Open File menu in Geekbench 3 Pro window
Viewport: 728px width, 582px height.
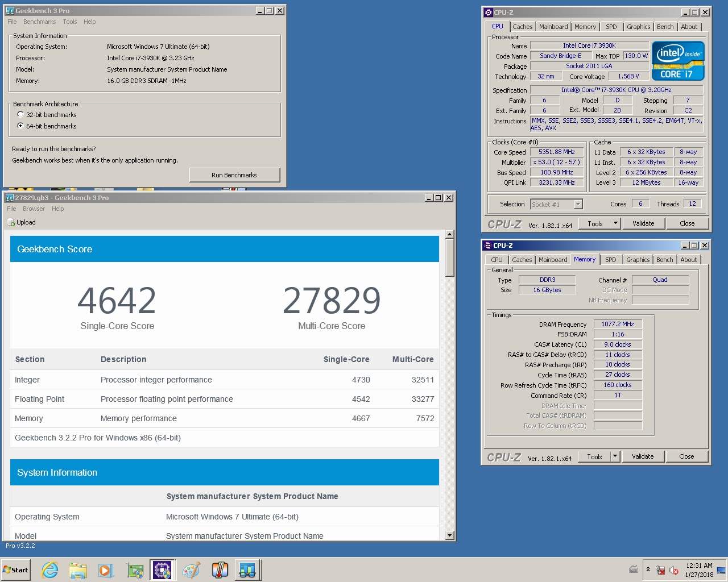click(12, 22)
